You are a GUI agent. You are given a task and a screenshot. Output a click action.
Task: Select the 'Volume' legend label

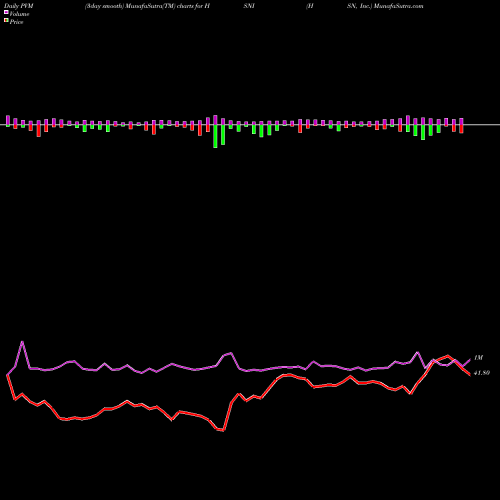point(19,14)
